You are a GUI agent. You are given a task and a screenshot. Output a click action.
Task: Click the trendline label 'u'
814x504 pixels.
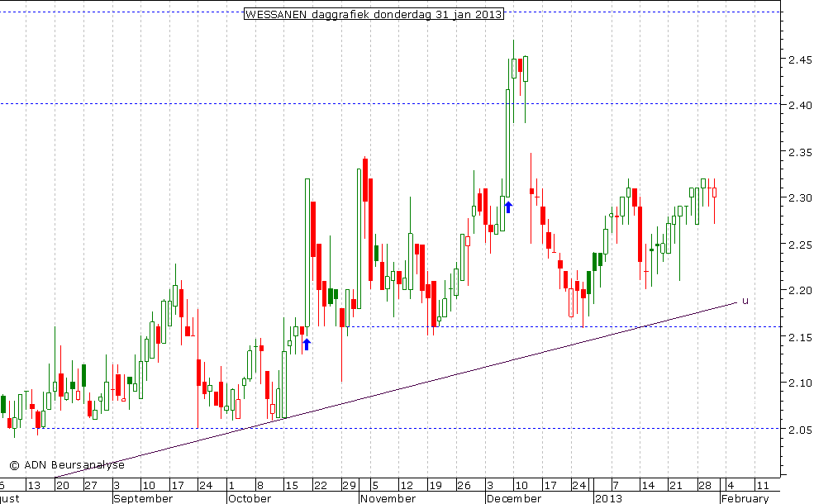[x=745, y=301]
